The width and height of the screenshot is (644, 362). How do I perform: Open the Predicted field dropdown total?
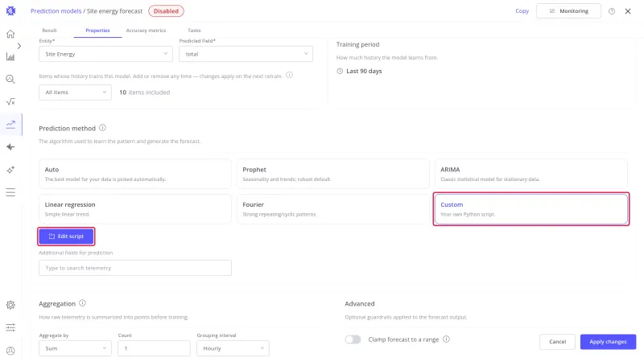pyautogui.click(x=246, y=54)
